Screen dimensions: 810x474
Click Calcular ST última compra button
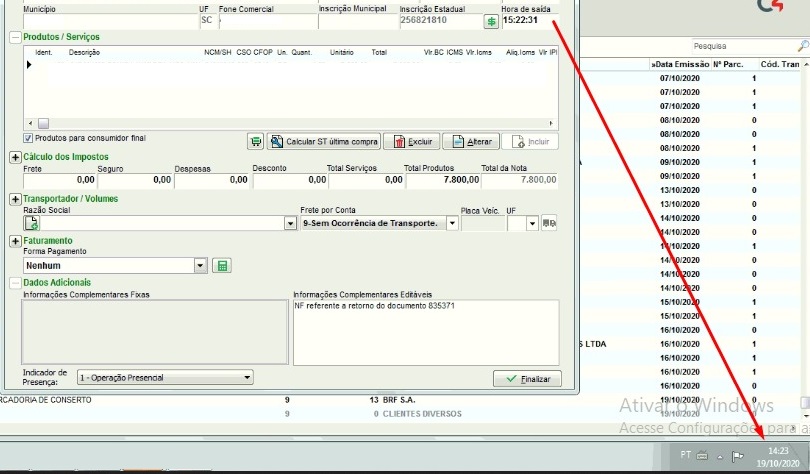click(x=324, y=142)
